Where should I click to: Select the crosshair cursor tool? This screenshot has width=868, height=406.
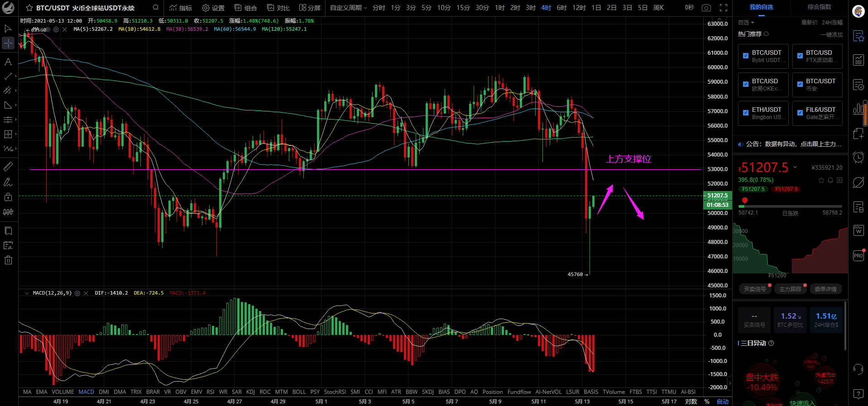click(8, 43)
